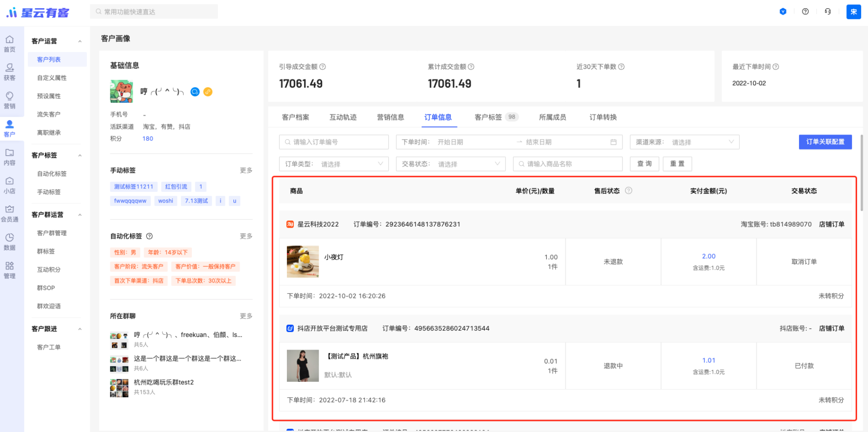The image size is (868, 432).
Task: Click 更多 link beside 手动标签
Action: pos(246,170)
